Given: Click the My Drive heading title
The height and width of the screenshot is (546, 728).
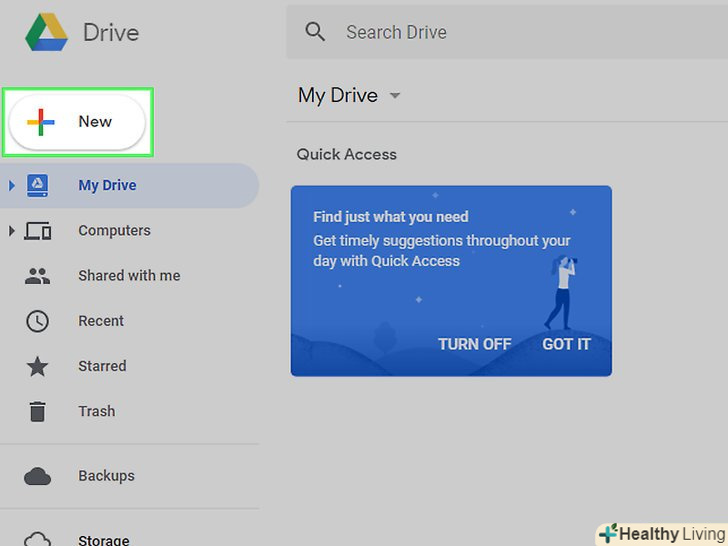Looking at the screenshot, I should coord(338,95).
